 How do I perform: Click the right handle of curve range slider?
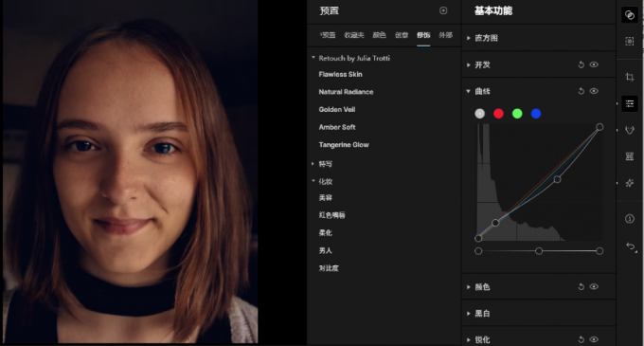click(599, 251)
